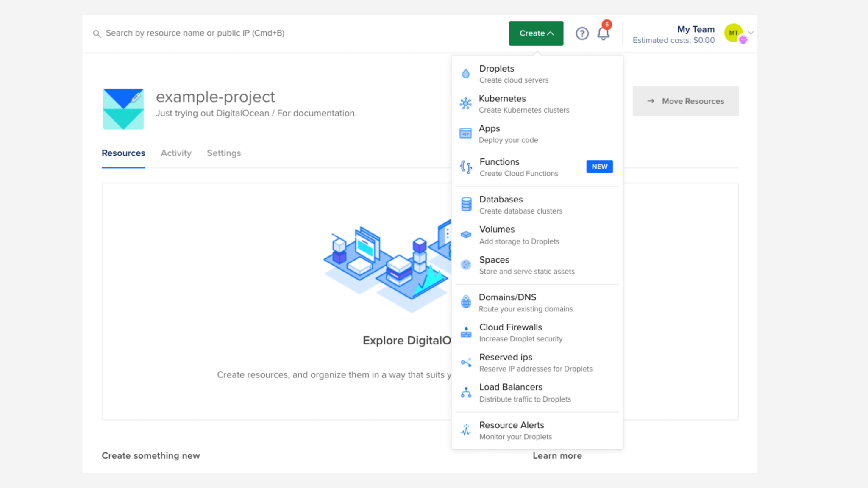Open notifications bell icon

[603, 33]
